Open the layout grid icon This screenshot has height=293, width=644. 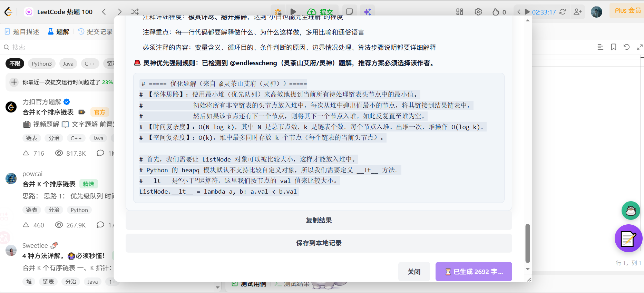pyautogui.click(x=460, y=12)
